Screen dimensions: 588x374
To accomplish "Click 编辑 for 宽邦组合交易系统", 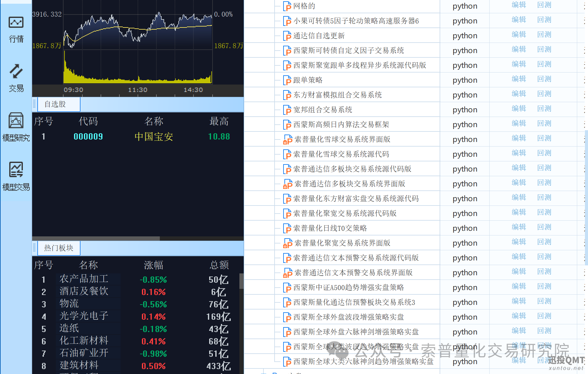I will (519, 109).
